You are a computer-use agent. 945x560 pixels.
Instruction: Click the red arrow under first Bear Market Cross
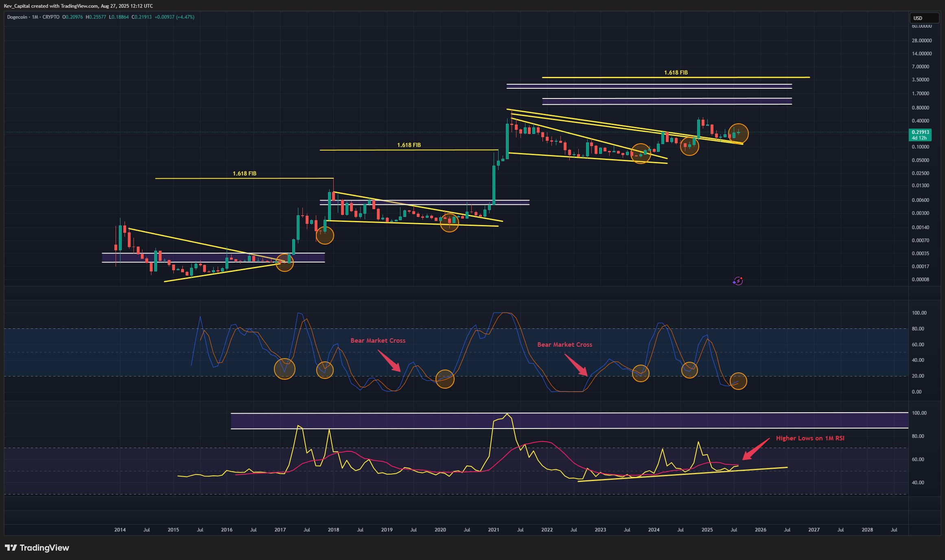click(389, 361)
